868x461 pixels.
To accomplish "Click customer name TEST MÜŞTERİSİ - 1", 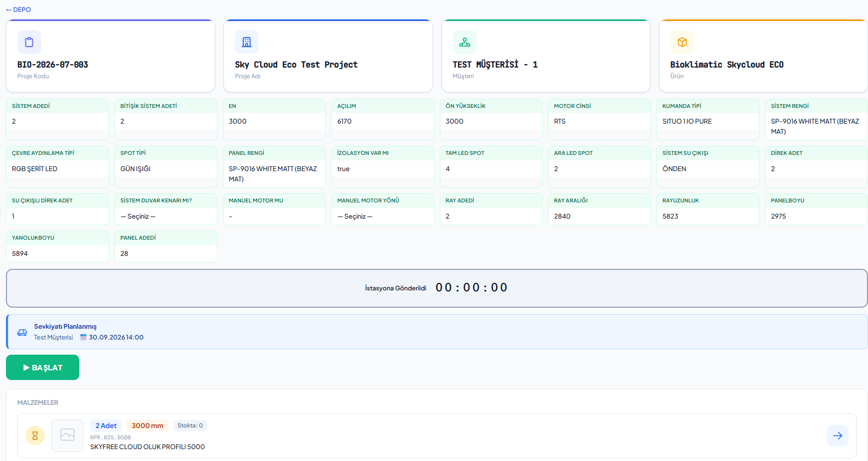I will (495, 65).
